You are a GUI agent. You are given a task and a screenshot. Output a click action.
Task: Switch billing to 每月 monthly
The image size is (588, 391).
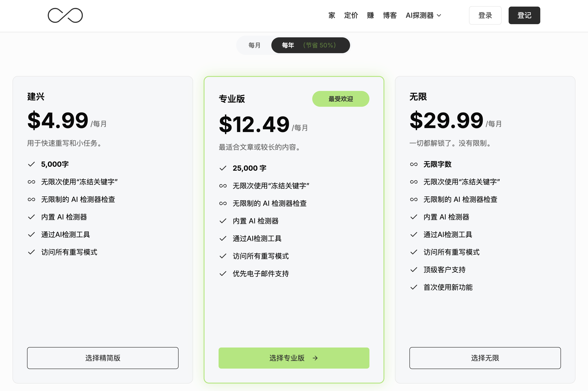254,45
